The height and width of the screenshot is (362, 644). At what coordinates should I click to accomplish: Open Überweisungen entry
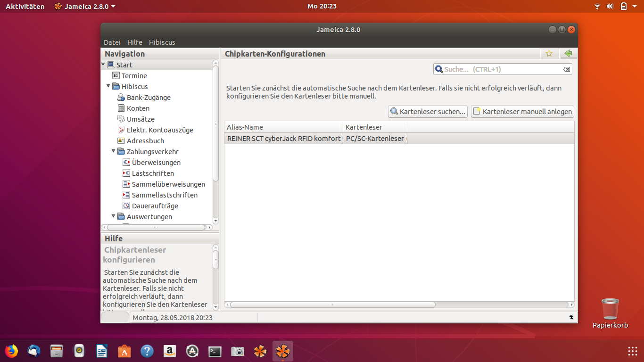pyautogui.click(x=151, y=163)
